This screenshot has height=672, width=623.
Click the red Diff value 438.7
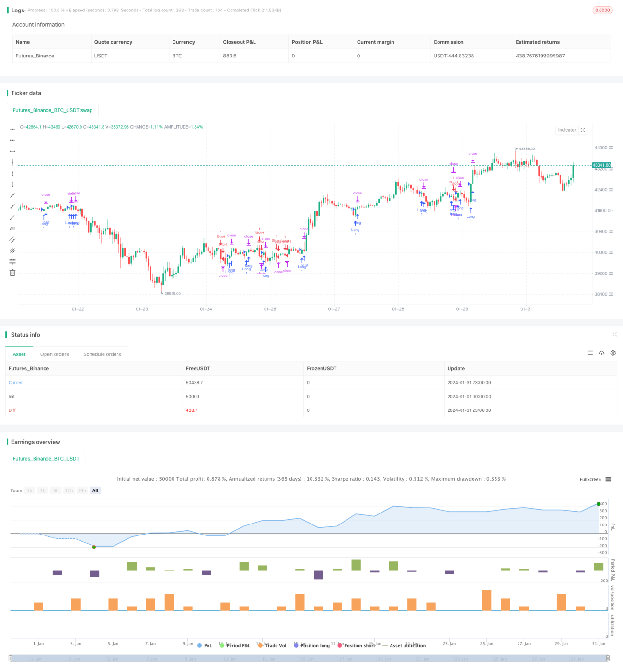click(x=192, y=410)
